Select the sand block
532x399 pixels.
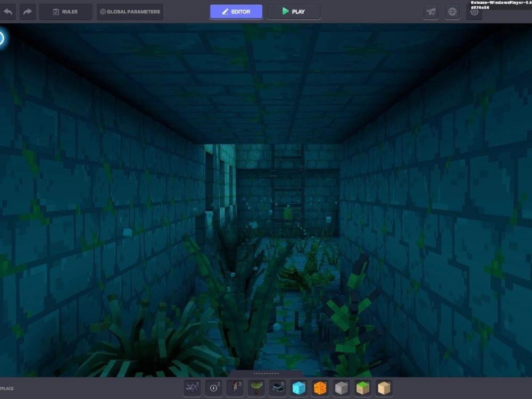coord(384,388)
